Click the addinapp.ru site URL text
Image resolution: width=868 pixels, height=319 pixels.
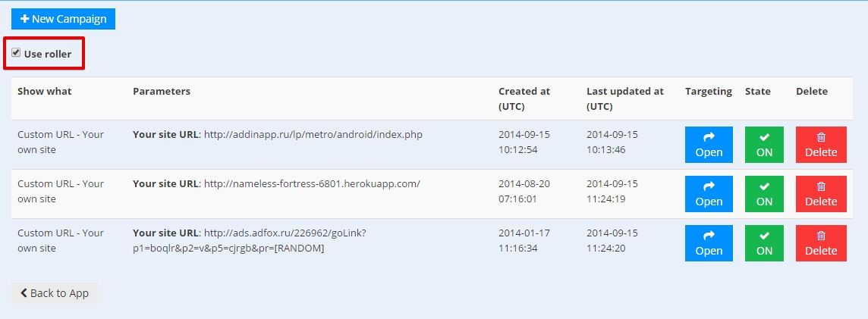coord(313,135)
